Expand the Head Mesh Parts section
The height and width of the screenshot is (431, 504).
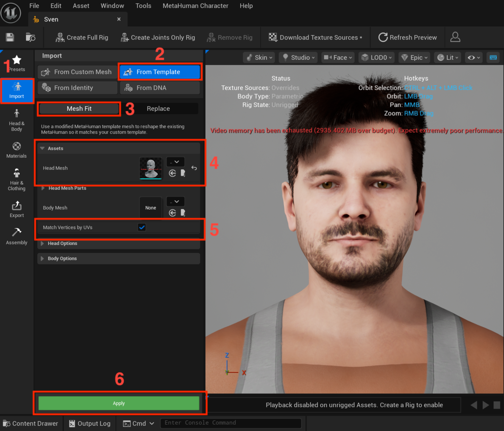[x=43, y=188]
